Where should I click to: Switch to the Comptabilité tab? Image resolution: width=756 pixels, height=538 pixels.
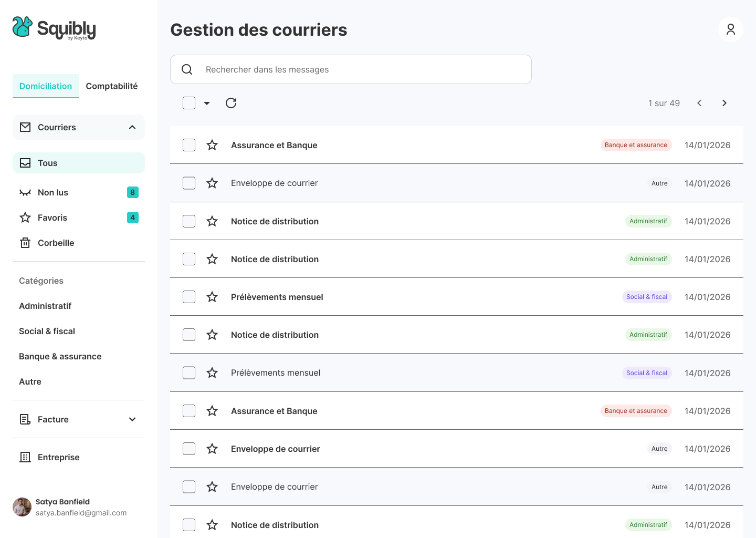tap(111, 86)
